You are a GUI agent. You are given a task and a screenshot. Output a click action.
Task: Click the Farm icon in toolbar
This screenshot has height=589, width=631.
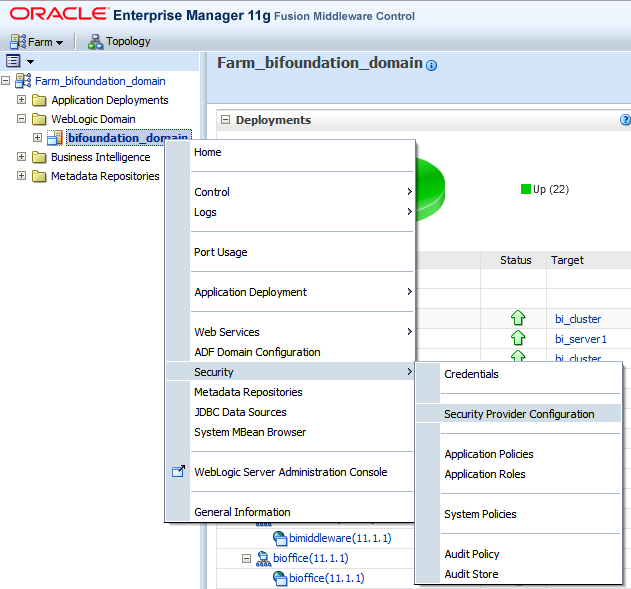click(18, 41)
